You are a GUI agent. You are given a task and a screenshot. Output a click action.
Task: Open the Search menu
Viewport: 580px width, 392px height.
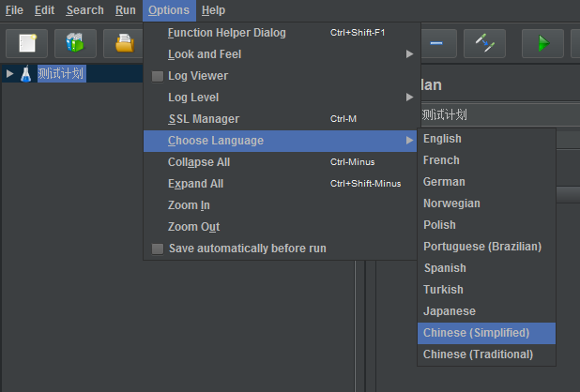(85, 10)
